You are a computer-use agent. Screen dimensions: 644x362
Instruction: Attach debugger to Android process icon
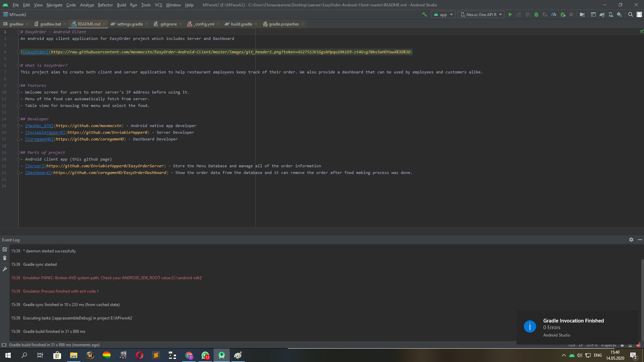(563, 14)
